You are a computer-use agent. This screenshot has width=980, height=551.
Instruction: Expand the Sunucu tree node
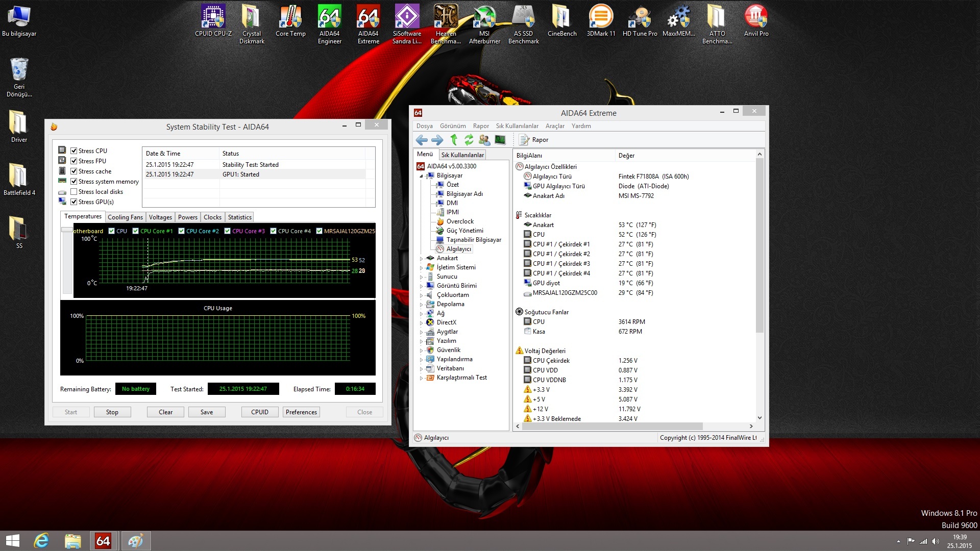point(421,277)
